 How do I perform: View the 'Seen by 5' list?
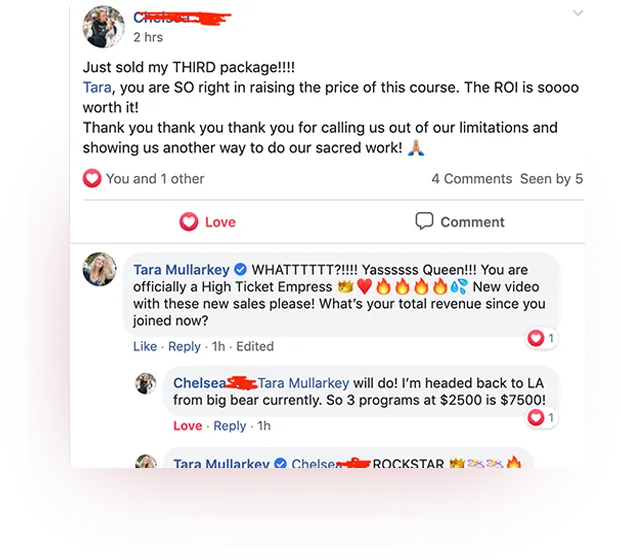point(551,179)
